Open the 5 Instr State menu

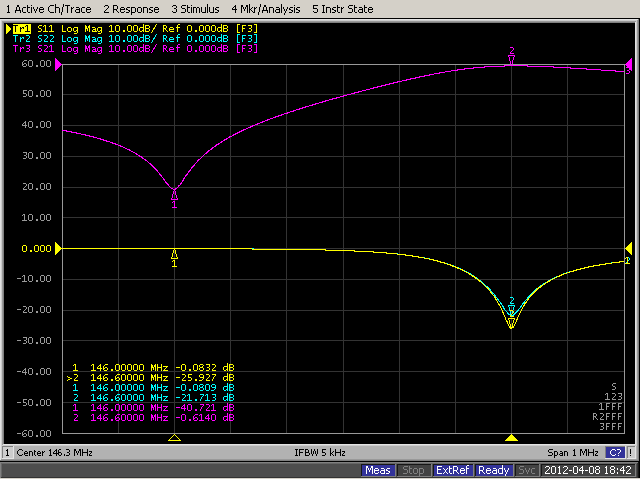pyautogui.click(x=342, y=9)
